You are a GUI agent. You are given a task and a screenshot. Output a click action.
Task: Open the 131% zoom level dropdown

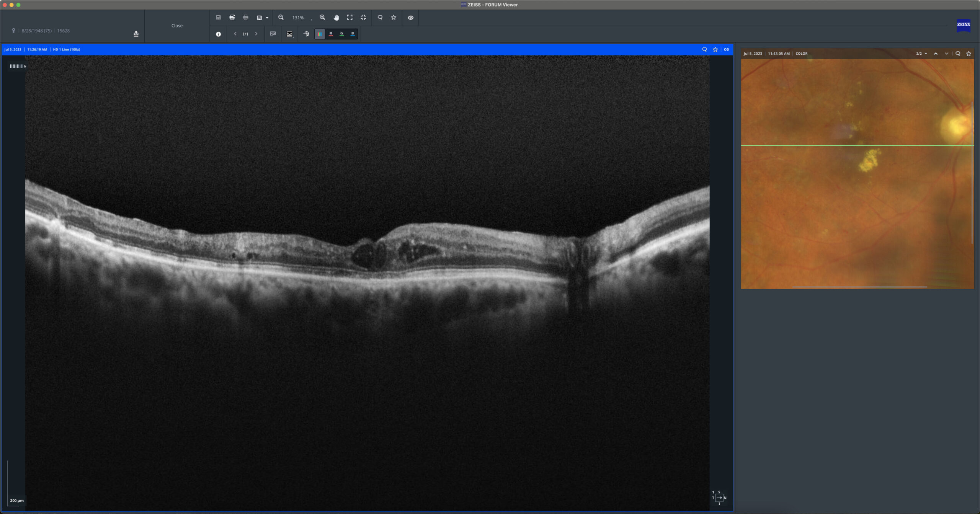(x=302, y=18)
